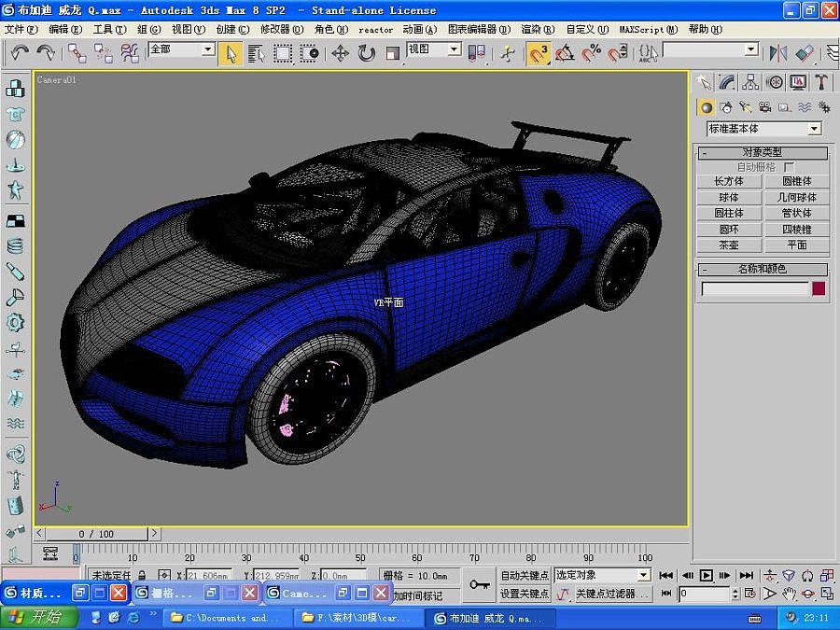
Task: Collapse the 对象类型 rollout
Action: click(763, 153)
